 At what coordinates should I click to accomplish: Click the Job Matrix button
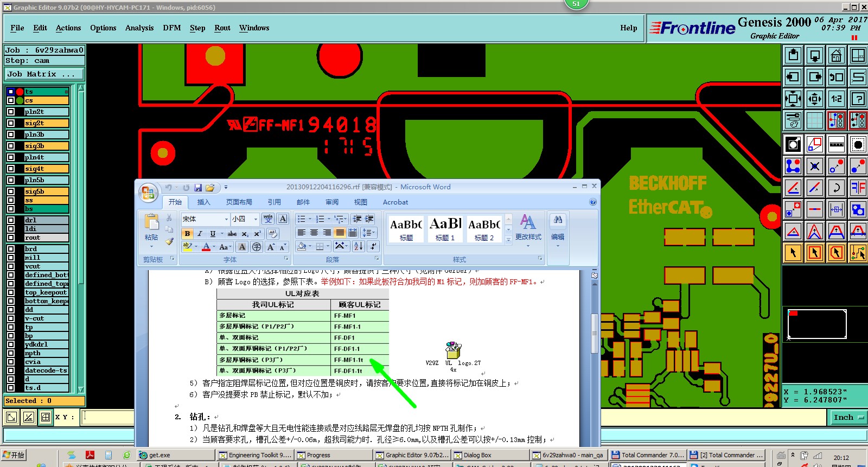click(x=44, y=74)
